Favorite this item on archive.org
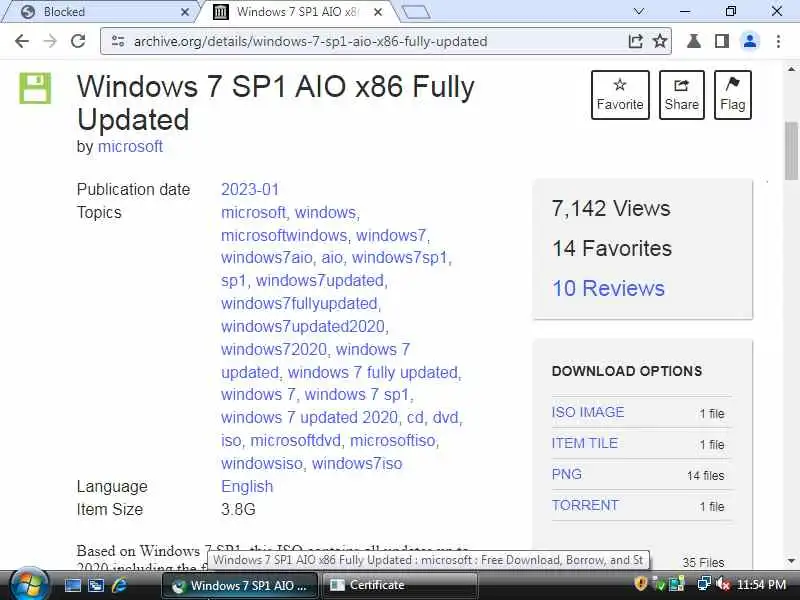 620,95
